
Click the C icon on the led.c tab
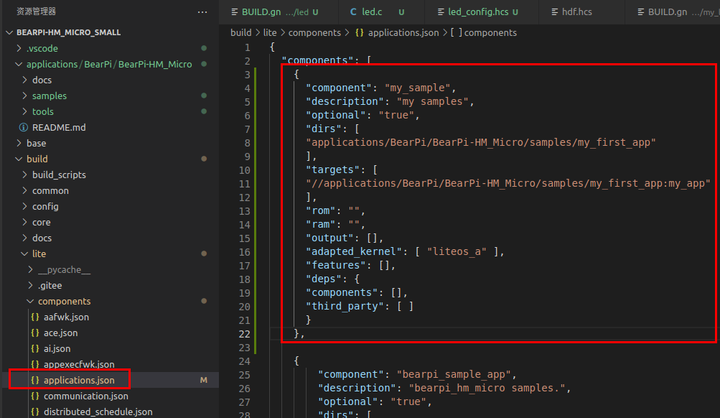pos(353,12)
